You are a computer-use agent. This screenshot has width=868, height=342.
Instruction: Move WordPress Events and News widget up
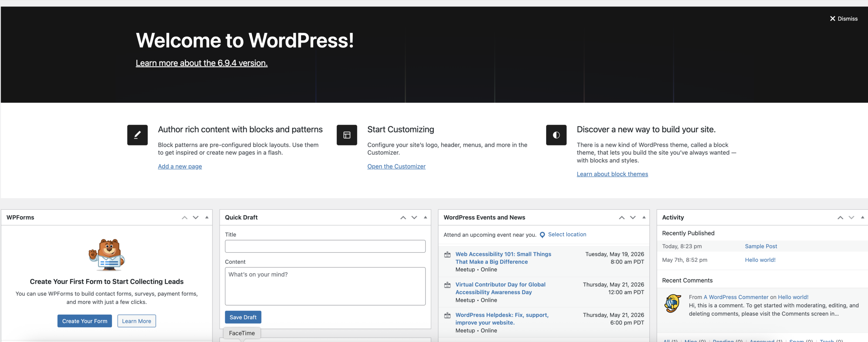point(622,218)
